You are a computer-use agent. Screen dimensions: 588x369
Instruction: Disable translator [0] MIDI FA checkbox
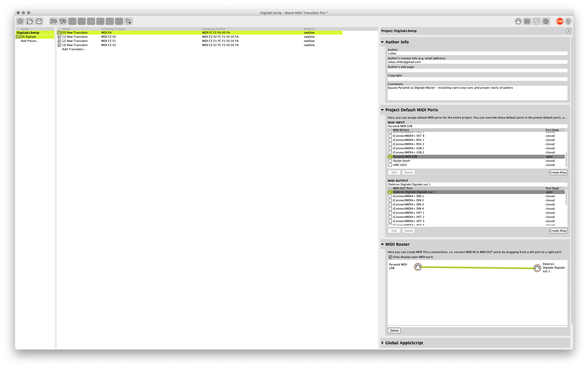pos(59,33)
